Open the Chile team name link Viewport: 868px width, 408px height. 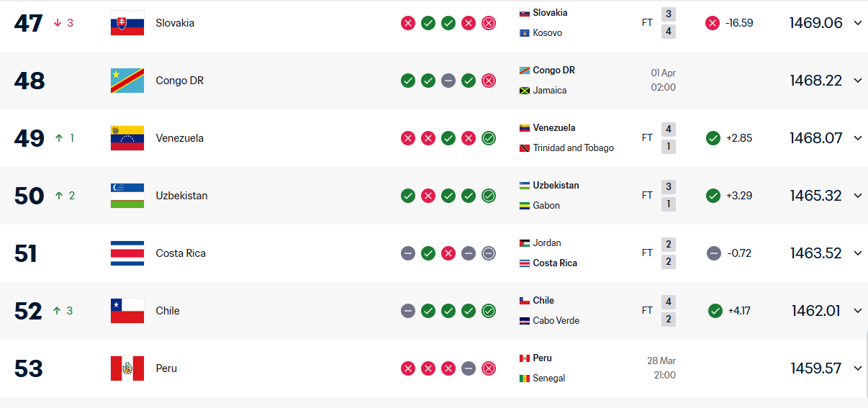click(168, 311)
